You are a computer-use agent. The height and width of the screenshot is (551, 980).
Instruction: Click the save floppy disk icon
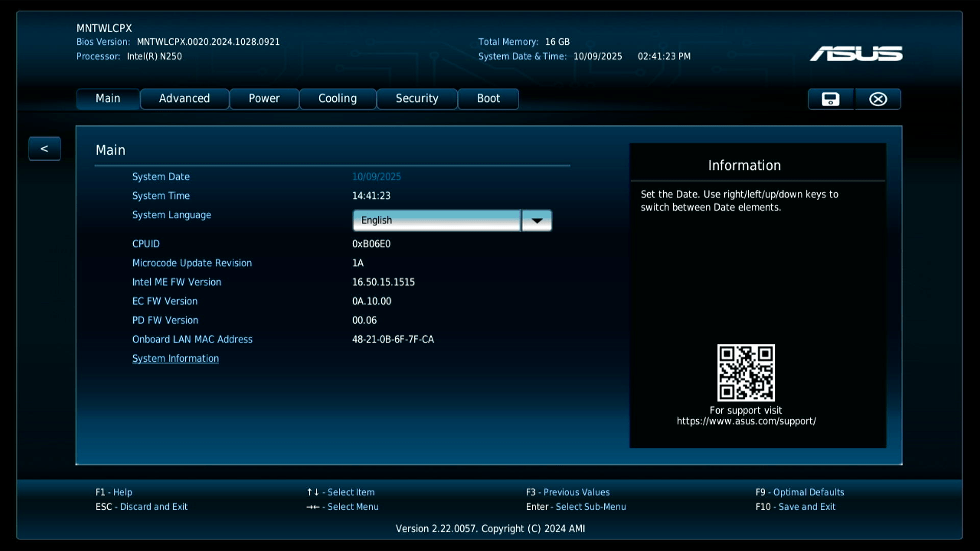[x=830, y=99]
